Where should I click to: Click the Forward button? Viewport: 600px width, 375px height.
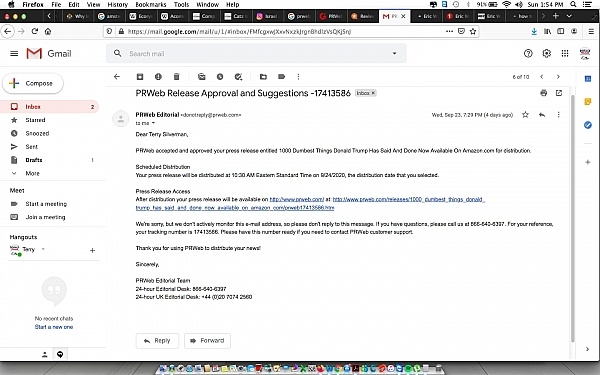point(207,341)
